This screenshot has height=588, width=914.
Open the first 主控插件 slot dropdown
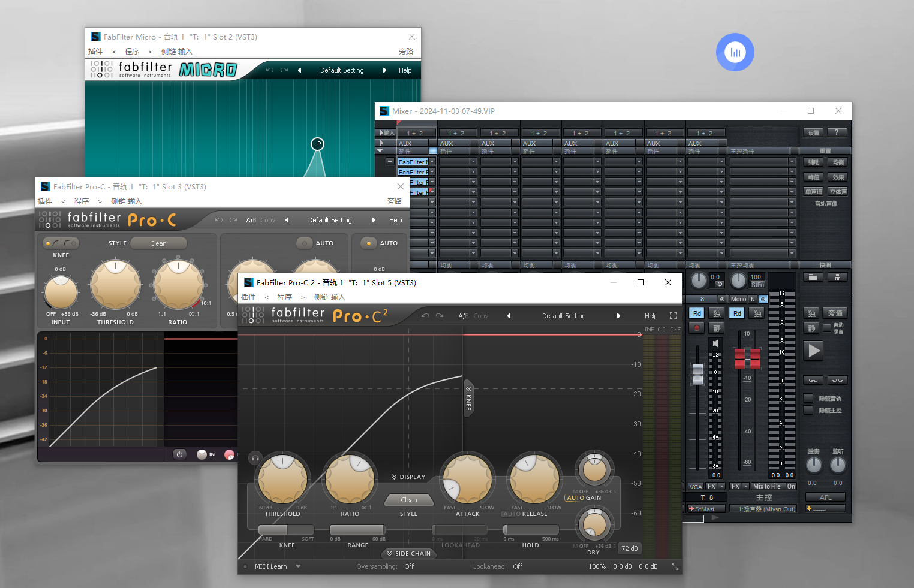tap(792, 161)
